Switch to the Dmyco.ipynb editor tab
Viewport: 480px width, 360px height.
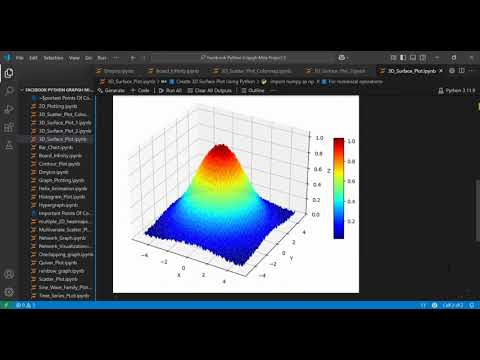coord(115,71)
